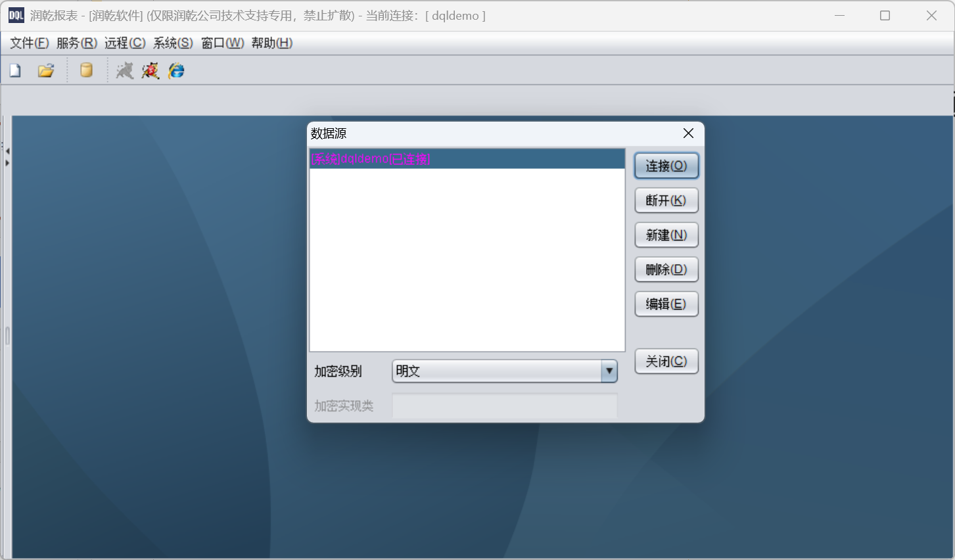Open the 服务(R) menu
This screenshot has height=560, width=955.
click(x=77, y=43)
